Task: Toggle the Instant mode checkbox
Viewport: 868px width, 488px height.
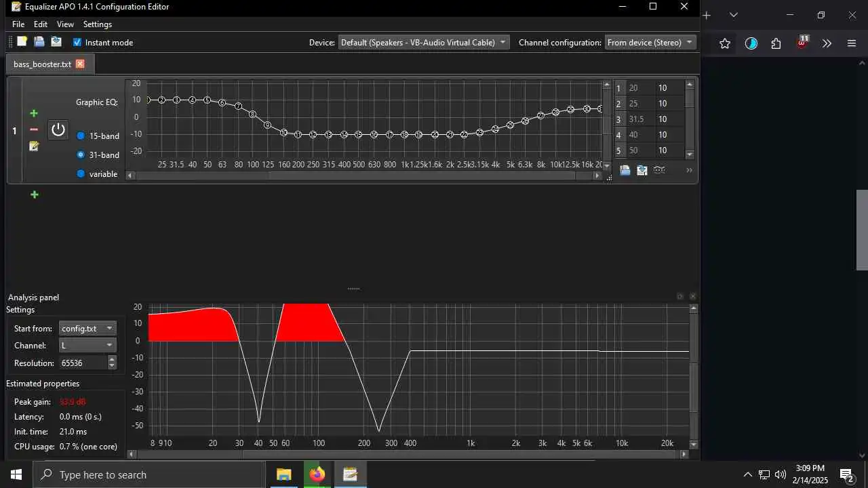Action: tap(77, 42)
